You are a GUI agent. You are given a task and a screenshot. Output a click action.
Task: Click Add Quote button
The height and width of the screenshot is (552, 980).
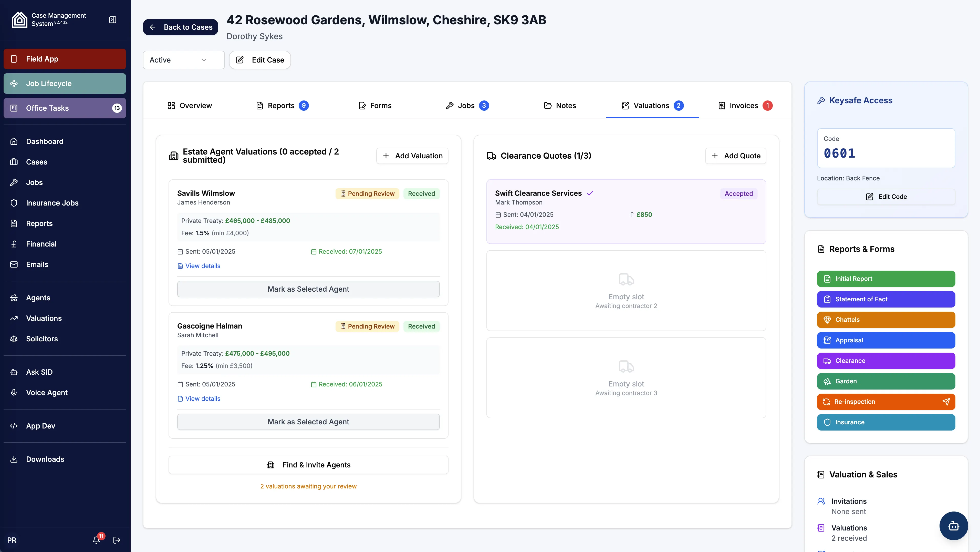click(x=735, y=156)
